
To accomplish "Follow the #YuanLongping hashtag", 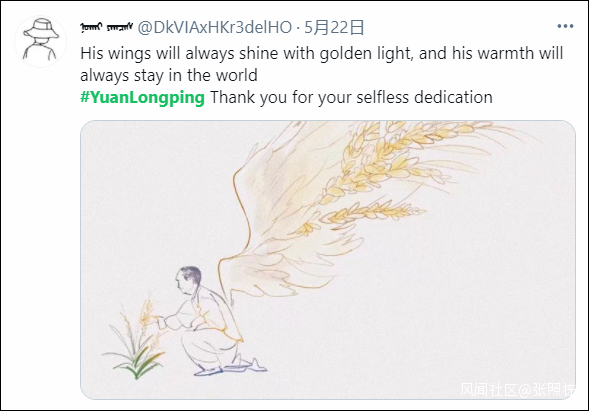I will point(142,98).
